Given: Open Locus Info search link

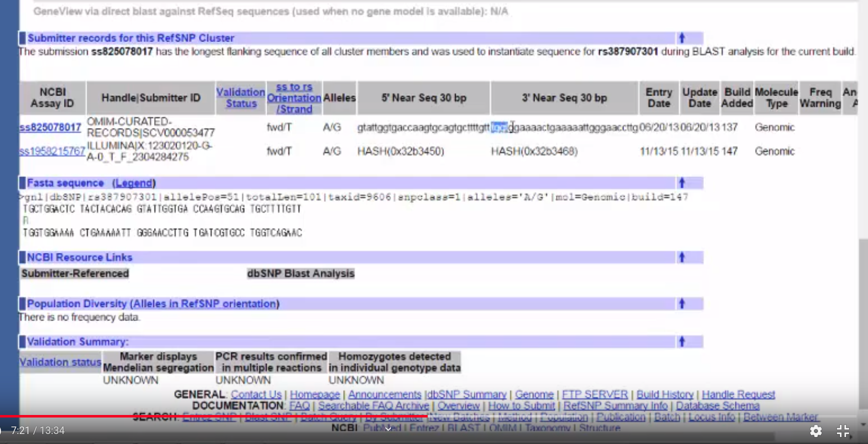Looking at the screenshot, I should 711,417.
